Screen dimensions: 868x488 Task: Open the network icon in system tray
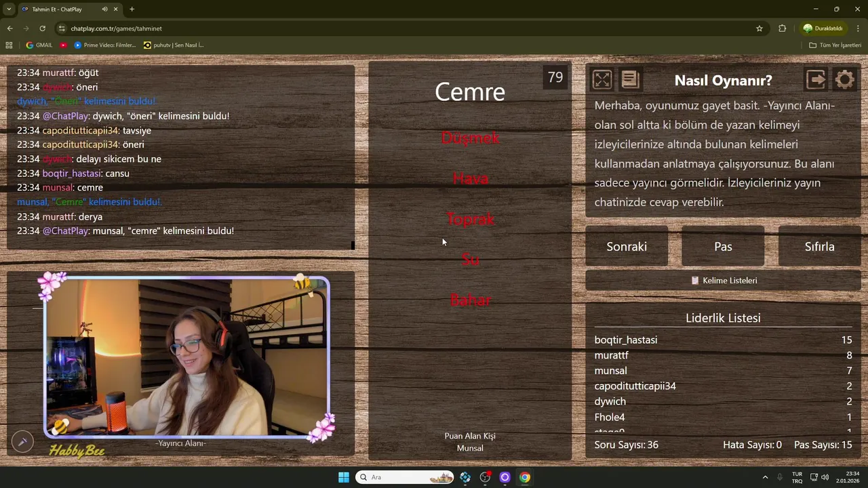click(814, 477)
